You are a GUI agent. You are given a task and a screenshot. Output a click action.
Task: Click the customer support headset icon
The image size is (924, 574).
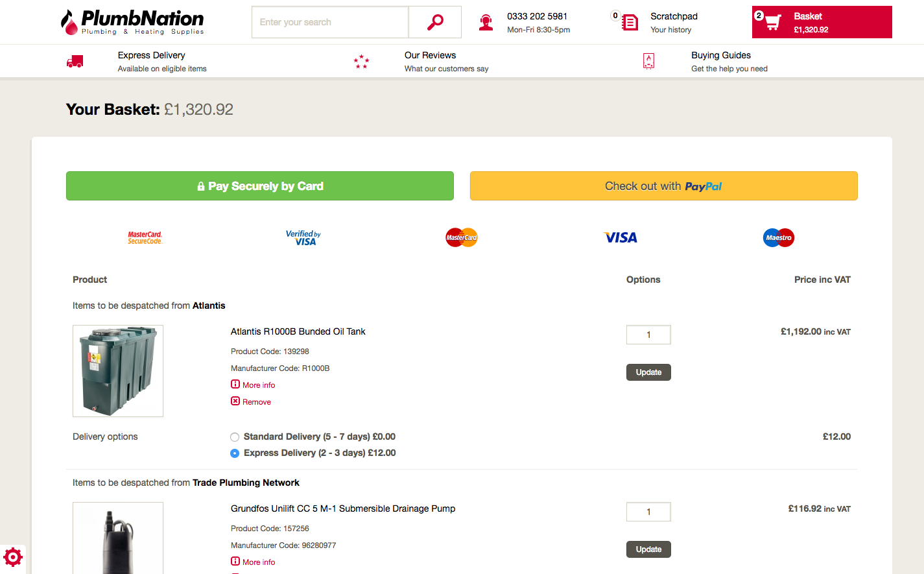pyautogui.click(x=486, y=23)
